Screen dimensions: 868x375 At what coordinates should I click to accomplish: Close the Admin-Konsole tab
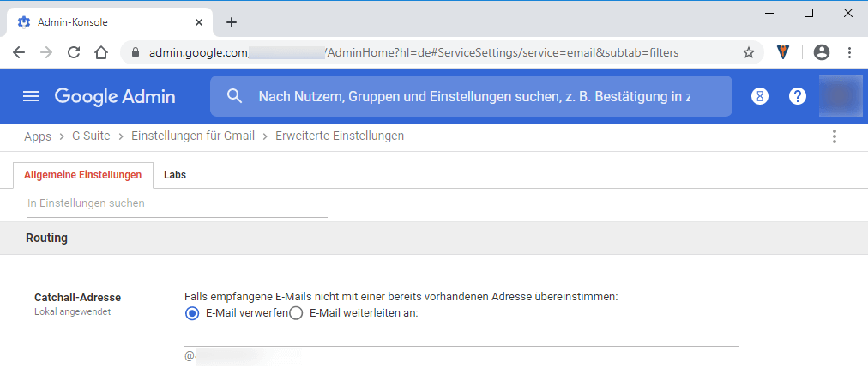[199, 22]
